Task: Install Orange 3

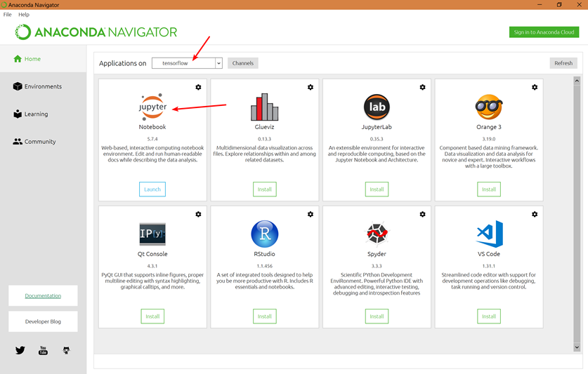Action: (x=489, y=189)
